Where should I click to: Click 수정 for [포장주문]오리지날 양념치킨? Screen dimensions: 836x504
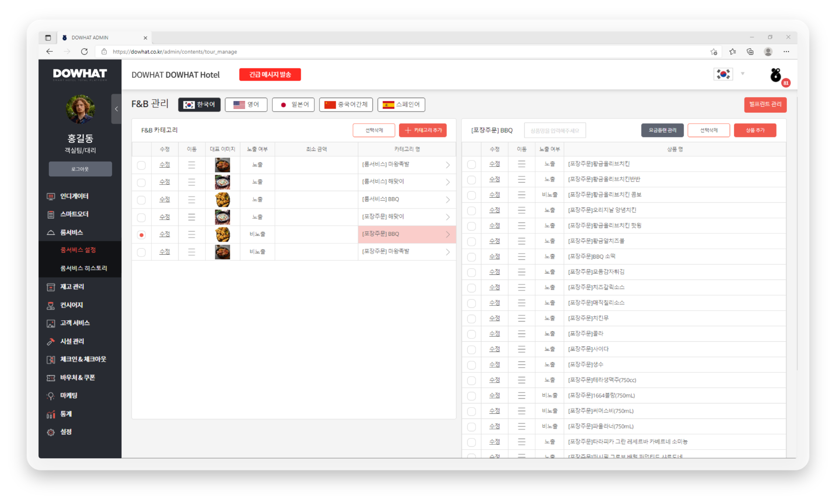pos(494,210)
